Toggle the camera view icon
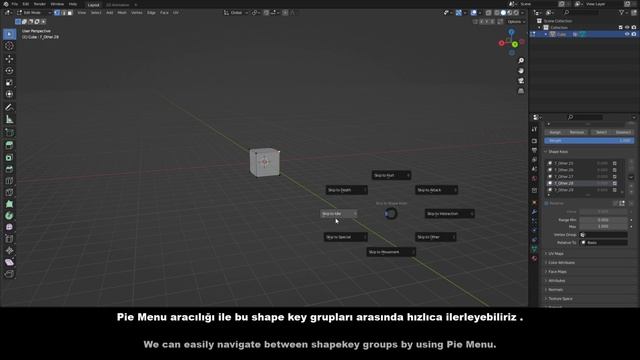The height and width of the screenshot is (360, 640). [521, 81]
